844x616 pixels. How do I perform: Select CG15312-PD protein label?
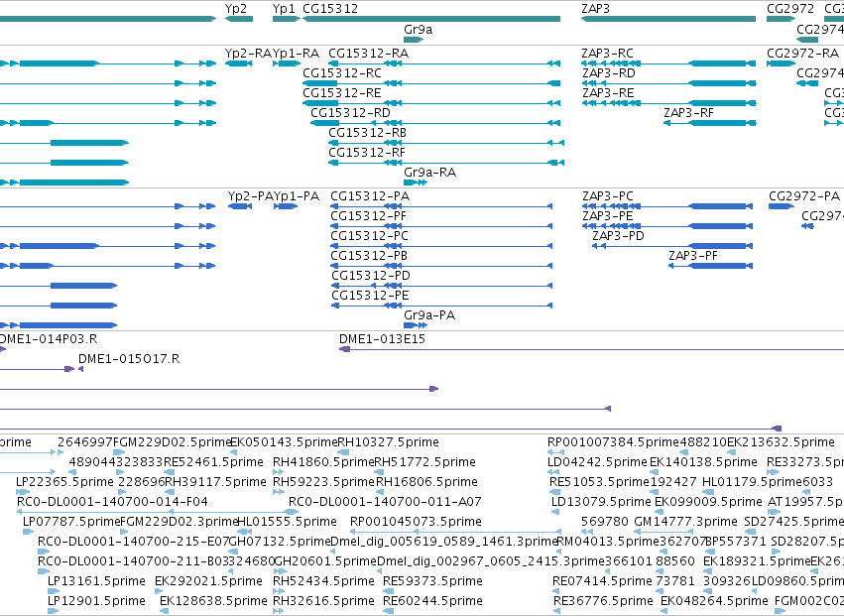point(371,276)
